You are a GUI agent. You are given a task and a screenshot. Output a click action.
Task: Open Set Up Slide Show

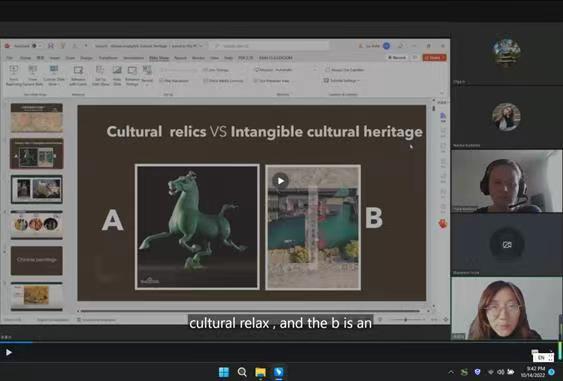(x=100, y=75)
